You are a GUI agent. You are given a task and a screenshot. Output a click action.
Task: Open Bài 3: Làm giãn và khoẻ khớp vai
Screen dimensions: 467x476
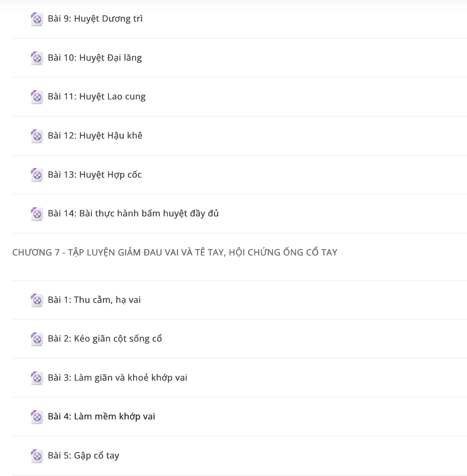pos(118,378)
